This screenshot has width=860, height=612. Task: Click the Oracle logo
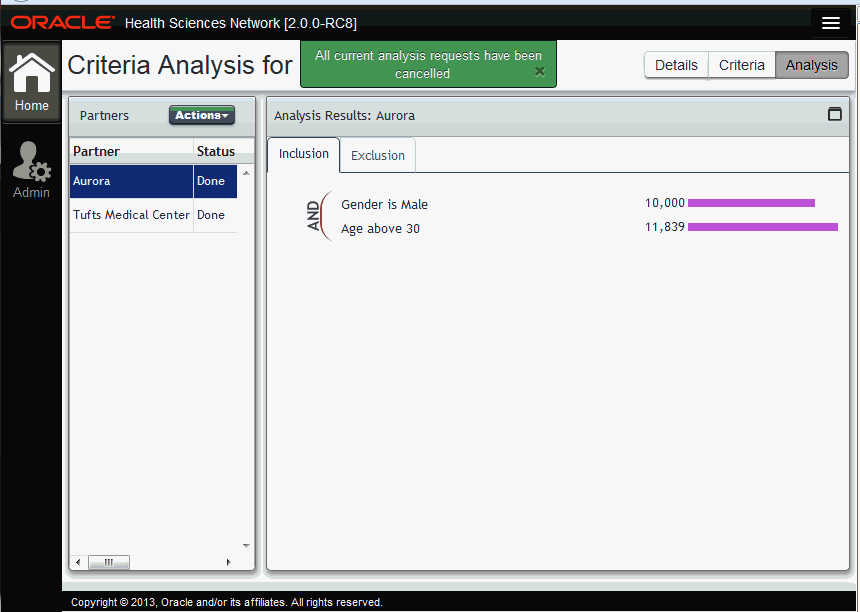coord(63,22)
